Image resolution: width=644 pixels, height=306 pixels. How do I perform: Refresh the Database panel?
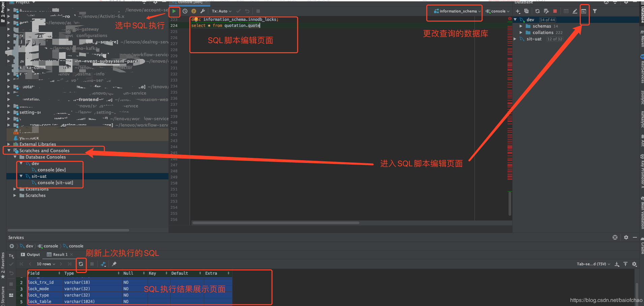[x=538, y=11]
